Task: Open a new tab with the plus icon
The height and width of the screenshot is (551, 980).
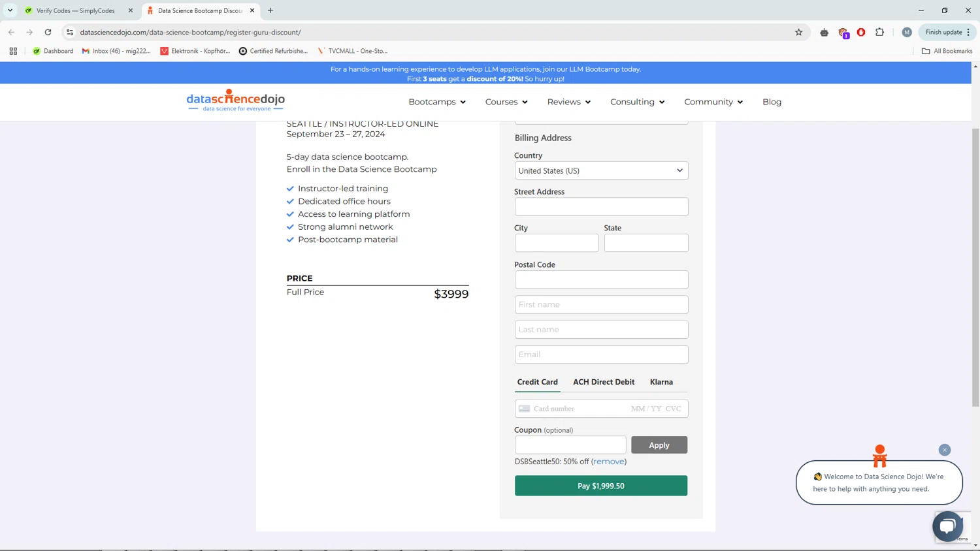Action: [x=270, y=10]
